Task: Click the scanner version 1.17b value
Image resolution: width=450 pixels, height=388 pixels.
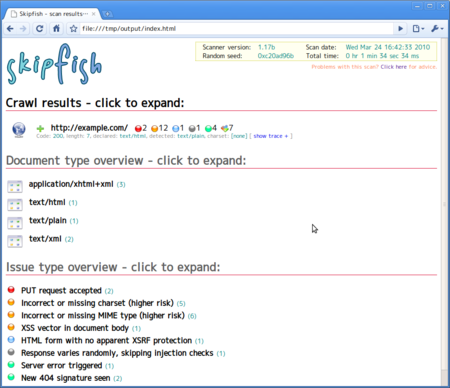Action: (x=267, y=47)
